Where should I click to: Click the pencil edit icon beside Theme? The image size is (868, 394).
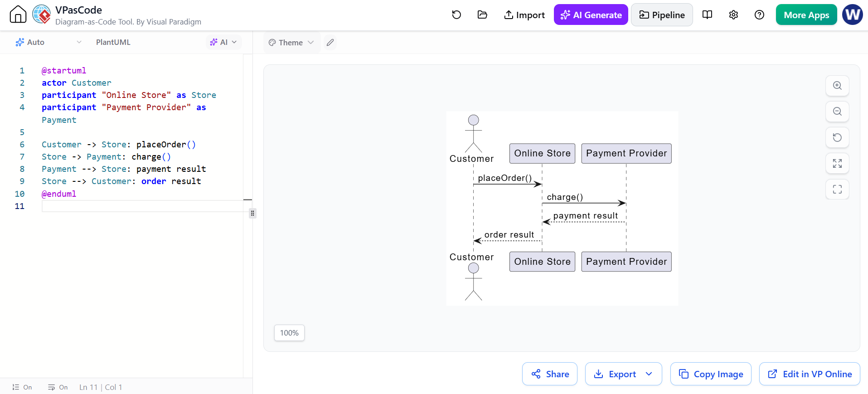click(x=330, y=43)
